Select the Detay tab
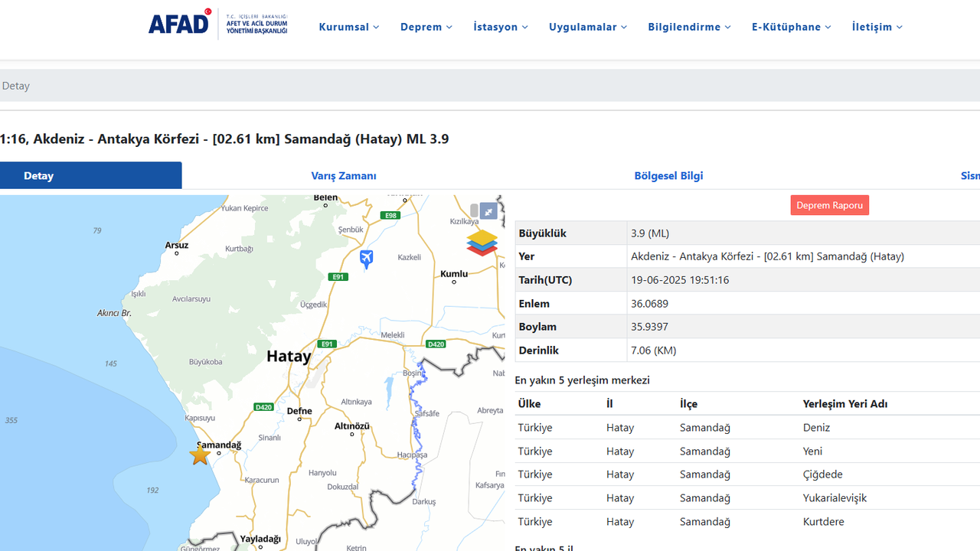This screenshot has width=980, height=551. (x=90, y=175)
